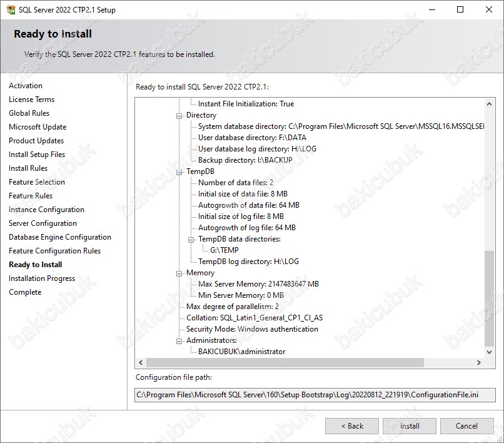Select the Microsoft Update step
504x443 pixels.
(x=38, y=127)
